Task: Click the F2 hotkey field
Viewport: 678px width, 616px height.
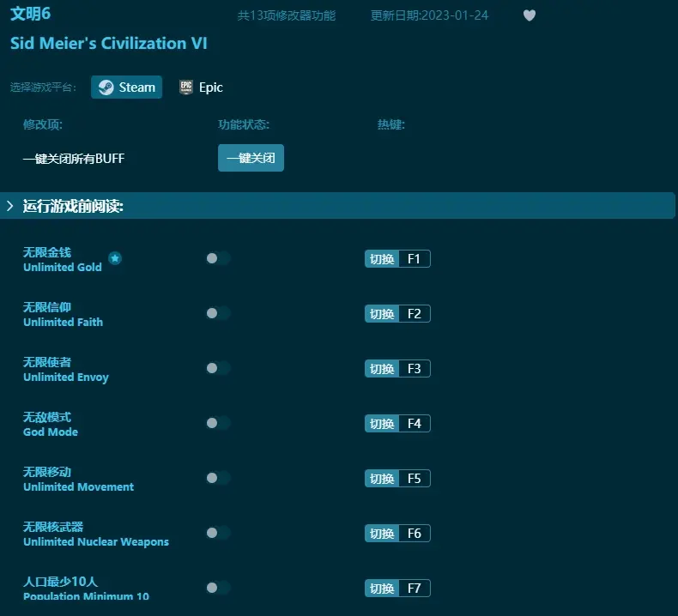Action: 415,314
